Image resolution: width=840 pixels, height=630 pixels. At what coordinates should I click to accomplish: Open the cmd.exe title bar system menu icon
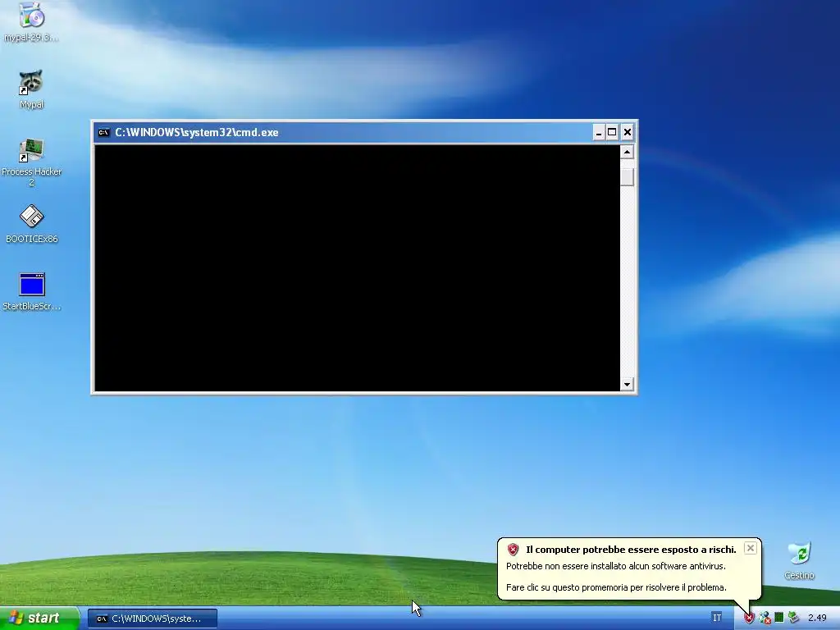[x=103, y=132]
